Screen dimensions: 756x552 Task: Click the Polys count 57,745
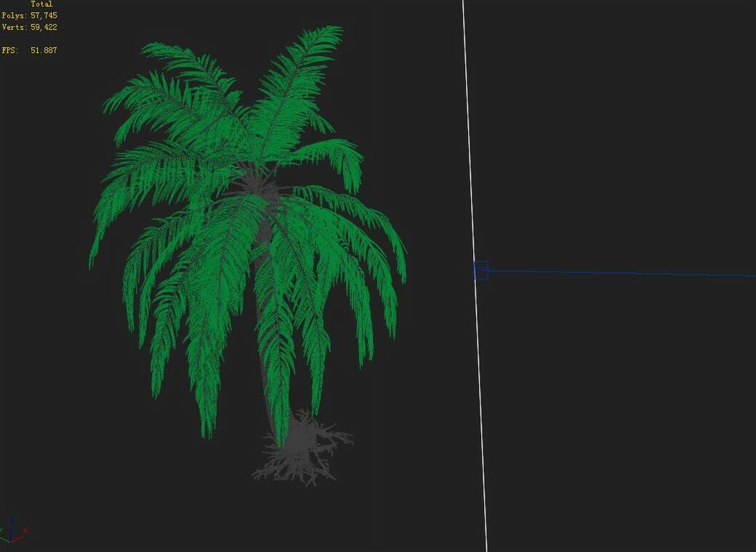tap(44, 15)
